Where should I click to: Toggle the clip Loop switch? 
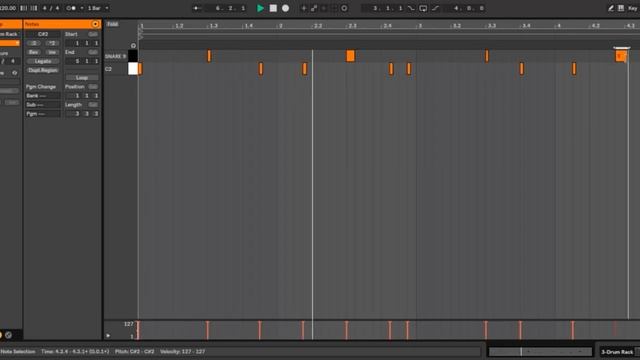(82, 78)
